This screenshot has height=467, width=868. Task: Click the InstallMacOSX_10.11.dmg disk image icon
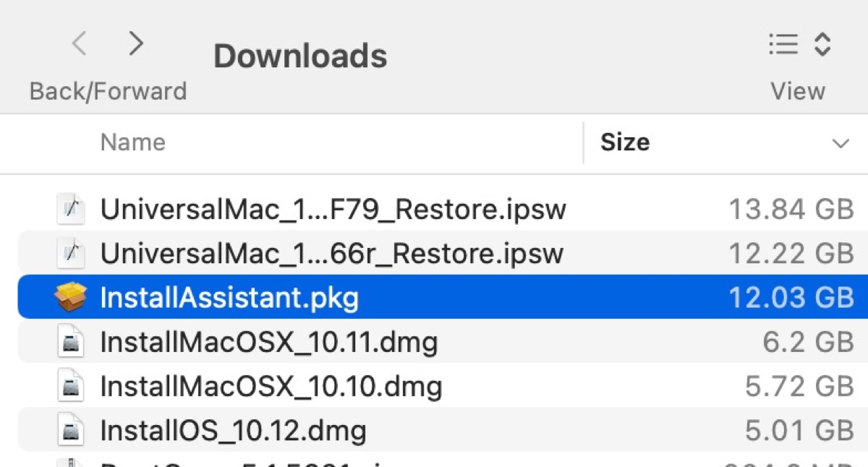[71, 342]
